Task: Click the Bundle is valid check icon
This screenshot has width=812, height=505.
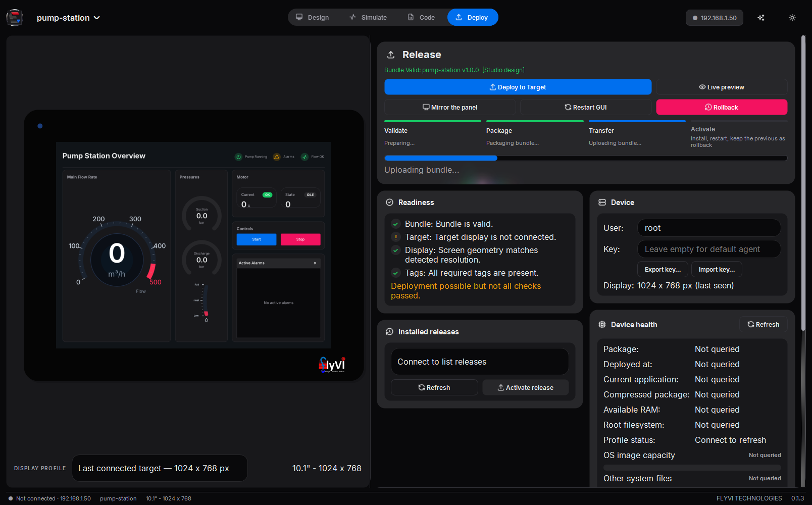Action: pyautogui.click(x=396, y=224)
